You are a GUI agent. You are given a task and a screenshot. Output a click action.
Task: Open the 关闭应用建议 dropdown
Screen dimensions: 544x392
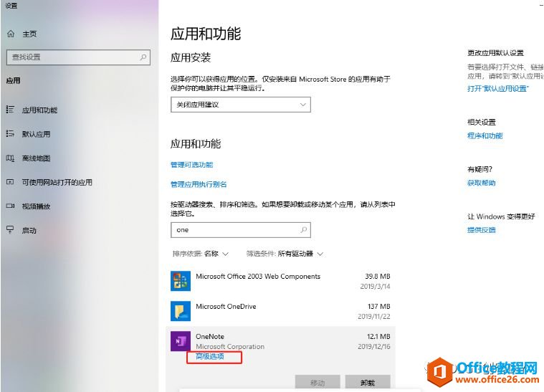coord(241,105)
